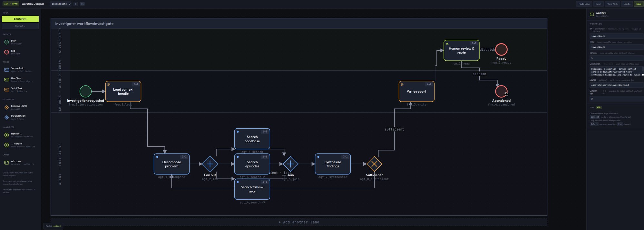Select the Start event palette icon
This screenshot has width=644, height=230.
(x=6, y=42)
